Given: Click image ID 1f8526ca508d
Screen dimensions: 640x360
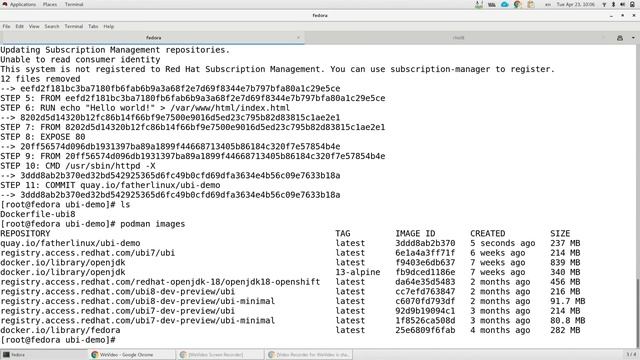Looking at the screenshot, I should point(425,321).
